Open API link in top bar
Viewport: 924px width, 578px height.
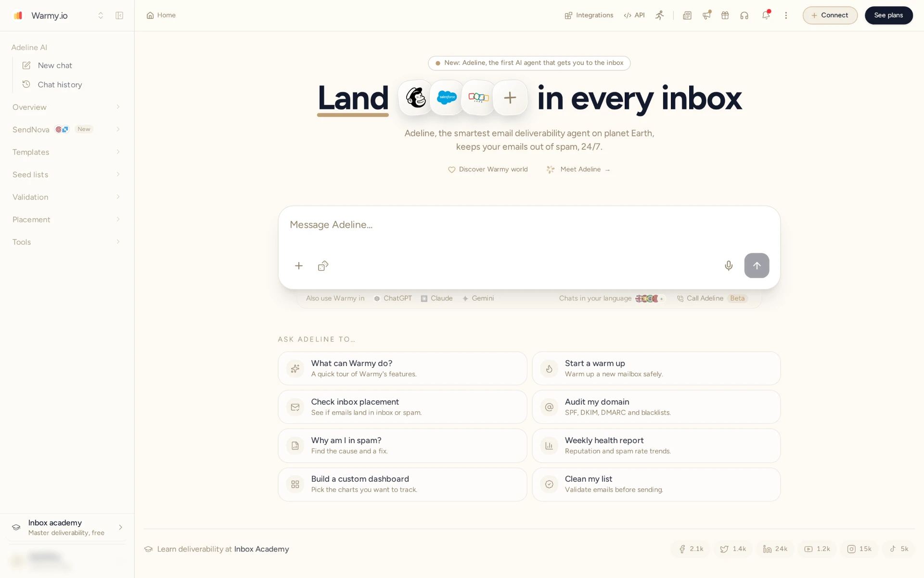[x=634, y=15]
